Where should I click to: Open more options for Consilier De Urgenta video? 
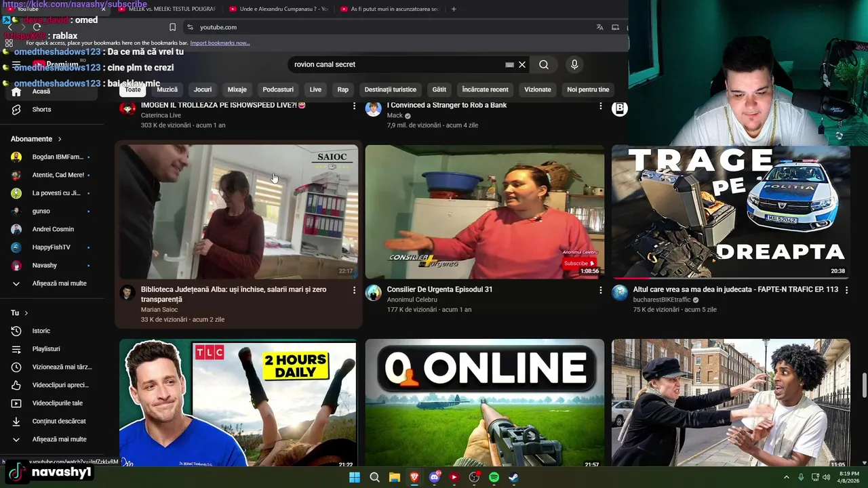[x=600, y=290]
